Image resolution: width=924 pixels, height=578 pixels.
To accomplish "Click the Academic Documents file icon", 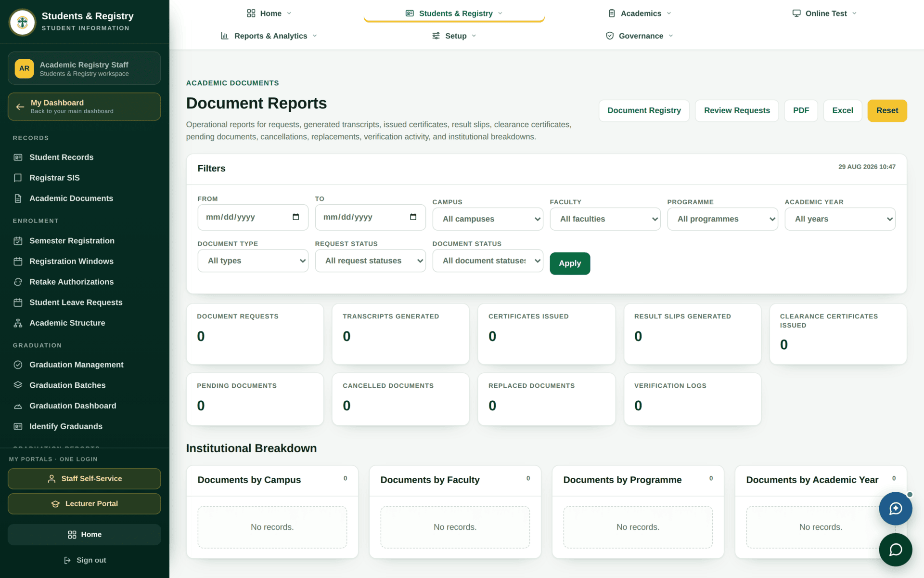I will coord(18,198).
